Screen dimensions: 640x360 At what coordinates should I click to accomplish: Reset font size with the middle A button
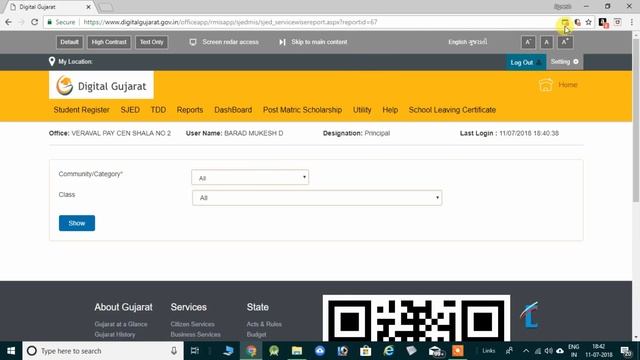coord(547,42)
